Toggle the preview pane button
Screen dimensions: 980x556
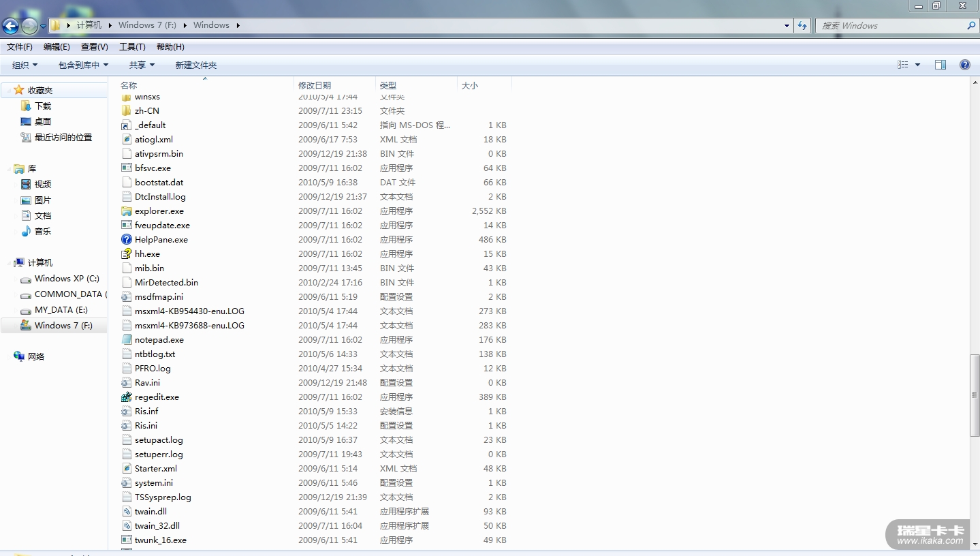click(x=941, y=65)
